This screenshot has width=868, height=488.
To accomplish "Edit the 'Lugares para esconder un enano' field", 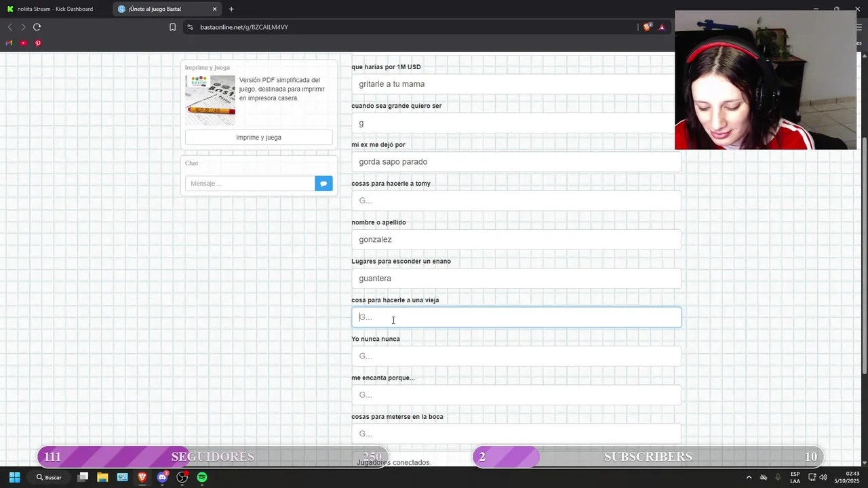I will pyautogui.click(x=516, y=278).
